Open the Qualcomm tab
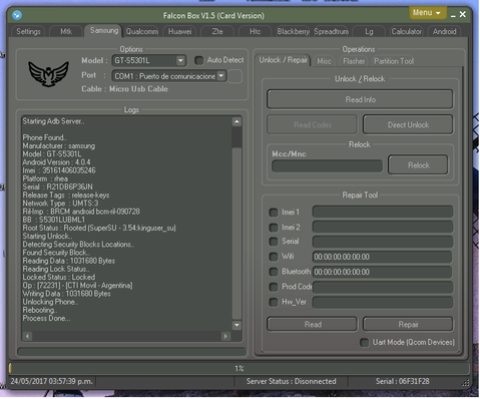This screenshot has height=399, width=480. [x=142, y=32]
